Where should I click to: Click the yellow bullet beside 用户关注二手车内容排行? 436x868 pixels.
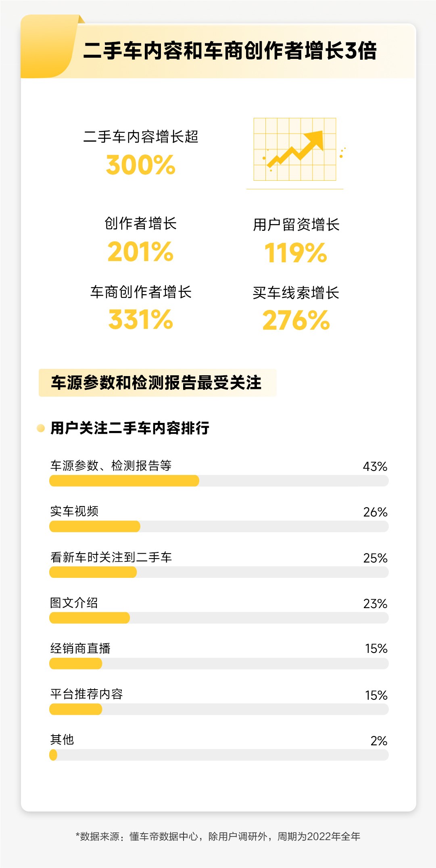(x=41, y=428)
